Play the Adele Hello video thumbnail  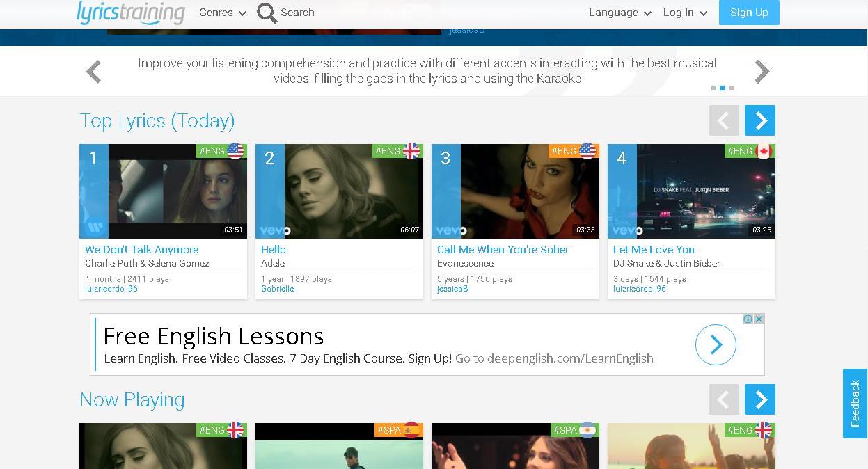(x=339, y=191)
